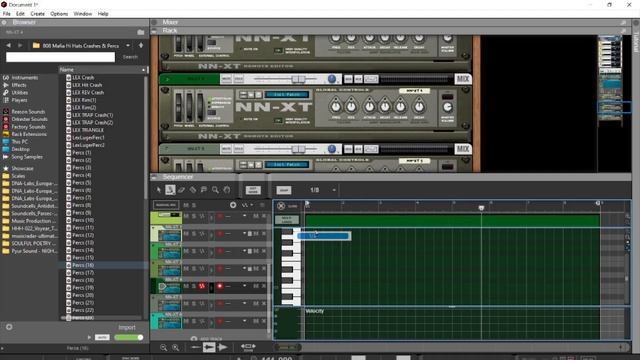Click the upper mix channel level fader
This screenshot has width=640, height=360.
click(298, 79)
